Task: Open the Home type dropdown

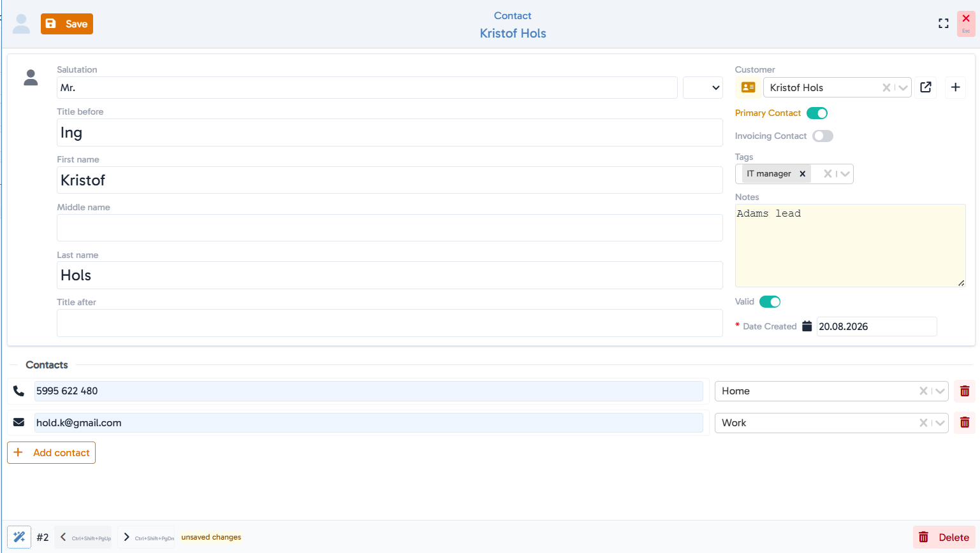Action: 940,391
